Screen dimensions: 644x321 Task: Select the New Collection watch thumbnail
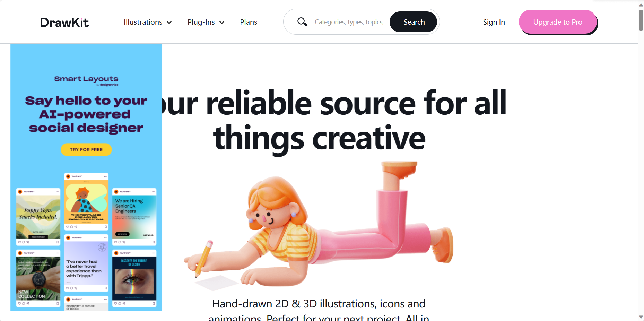38,278
